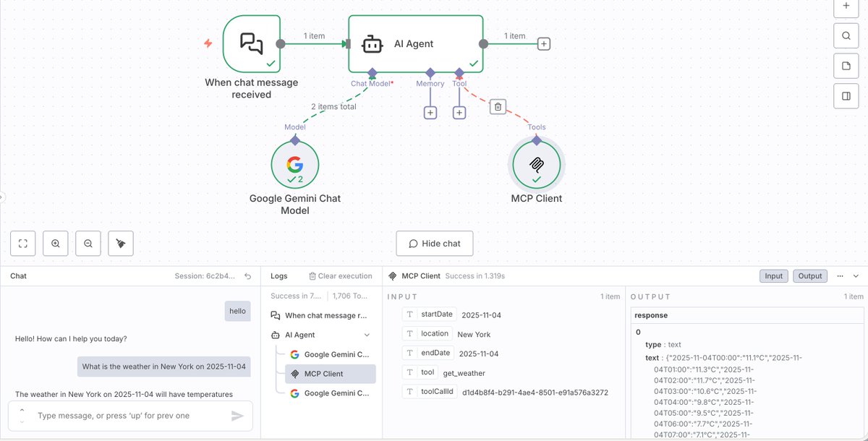Viewport: 868px width, 441px height.
Task: Add a Tool sub-node plus button
Action: [x=459, y=113]
